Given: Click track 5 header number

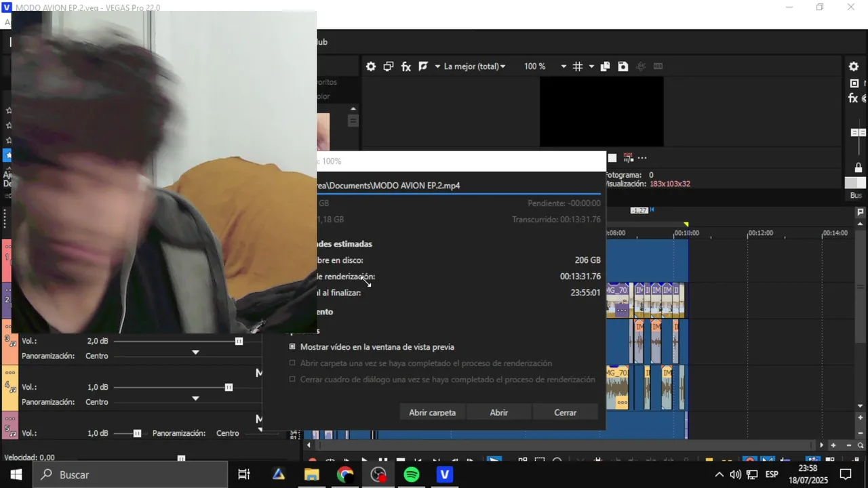Looking at the screenshot, I should click(7, 429).
